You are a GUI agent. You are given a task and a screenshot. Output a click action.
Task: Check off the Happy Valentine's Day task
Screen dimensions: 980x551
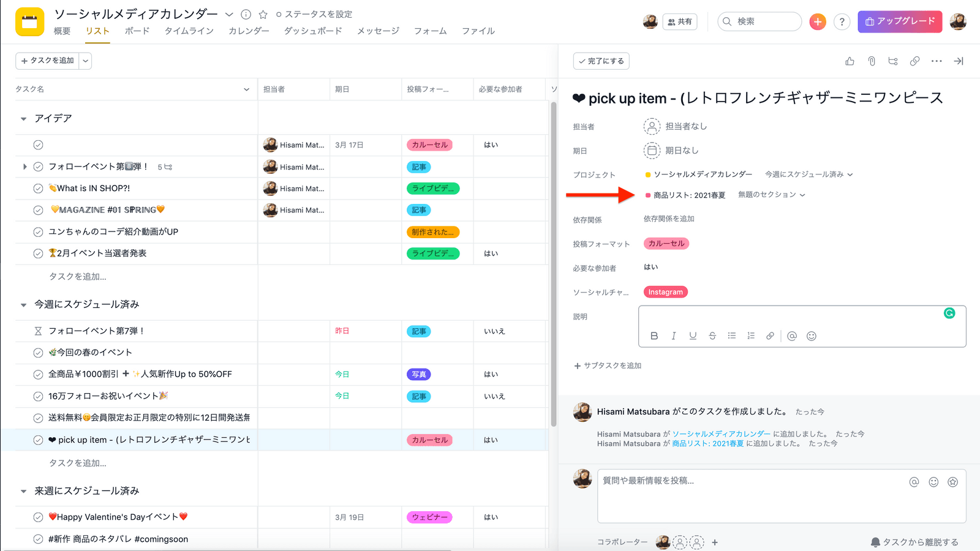click(x=38, y=517)
